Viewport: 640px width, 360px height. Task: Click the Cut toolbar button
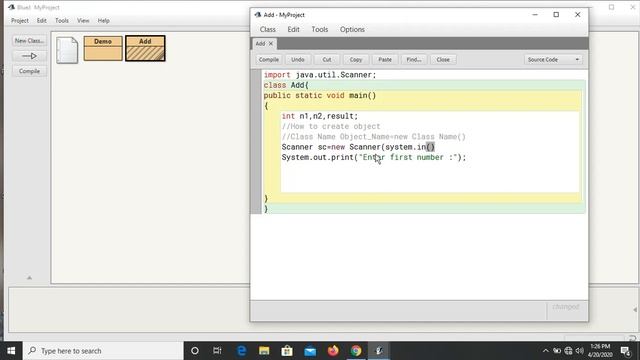coord(327,60)
